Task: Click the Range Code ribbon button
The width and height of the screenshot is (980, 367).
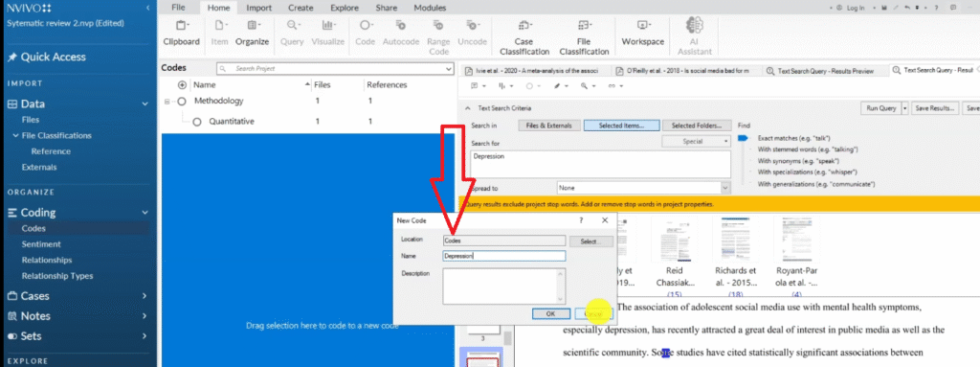Action: (438, 37)
